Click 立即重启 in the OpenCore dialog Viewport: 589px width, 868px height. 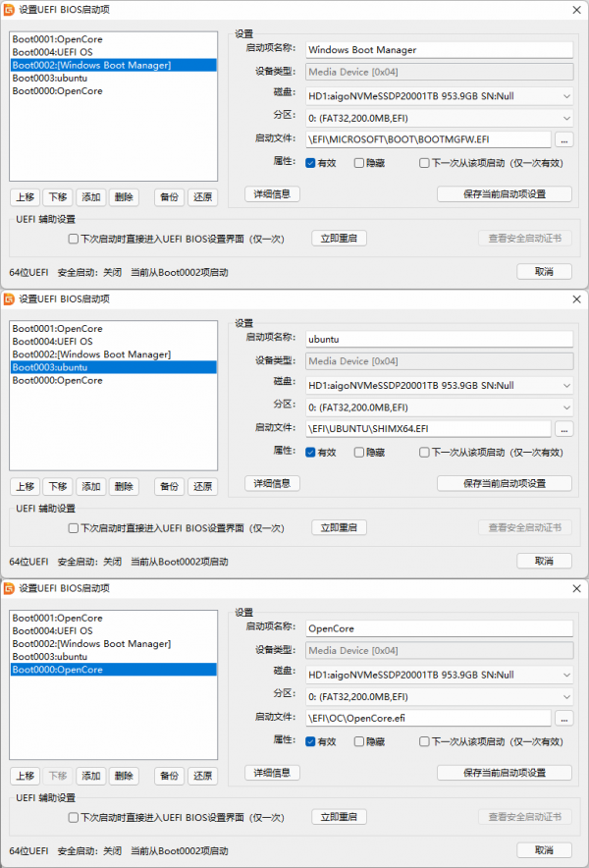339,817
